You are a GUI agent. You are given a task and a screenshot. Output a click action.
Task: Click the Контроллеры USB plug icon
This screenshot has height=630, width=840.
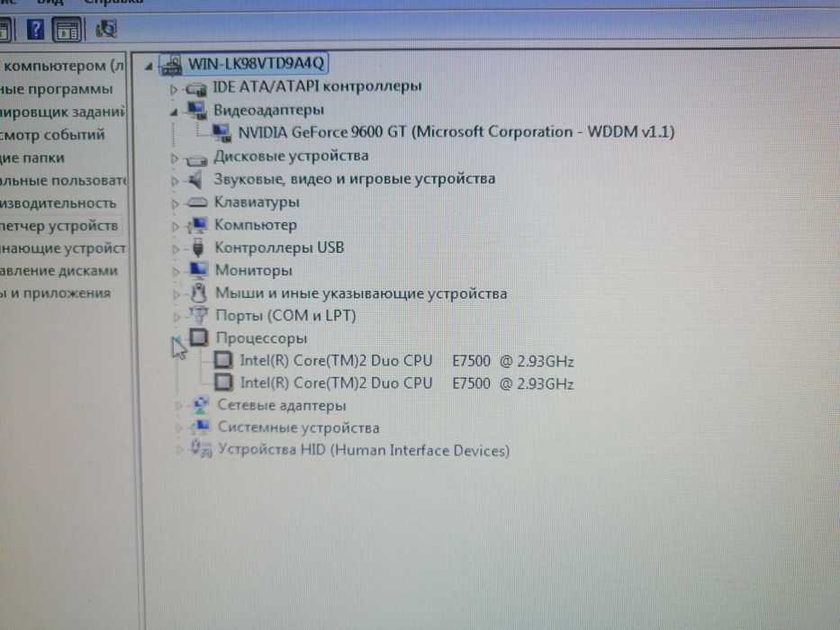[198, 247]
